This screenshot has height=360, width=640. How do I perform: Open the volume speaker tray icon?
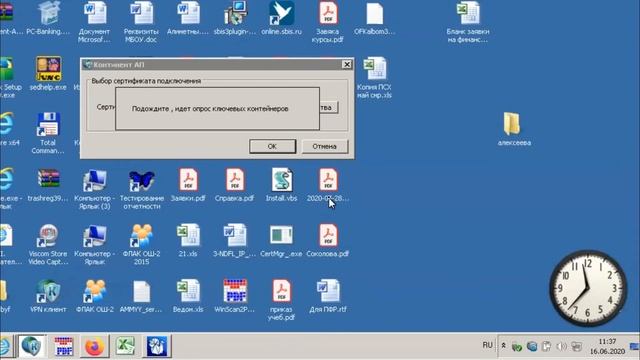(x=561, y=347)
